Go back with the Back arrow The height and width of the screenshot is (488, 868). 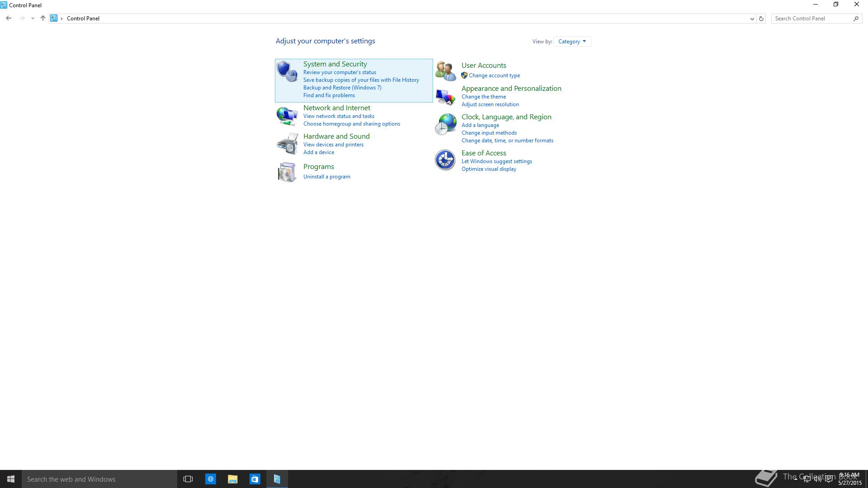point(9,19)
